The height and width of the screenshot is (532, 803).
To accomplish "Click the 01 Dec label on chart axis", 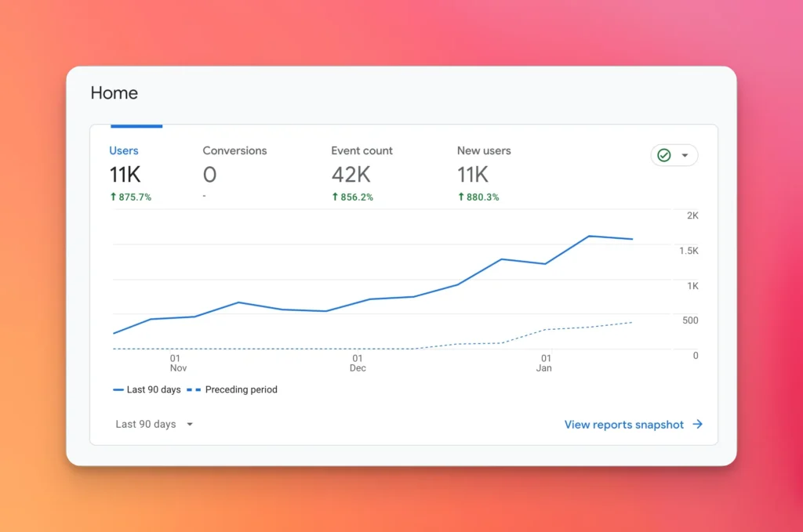I will [x=358, y=363].
